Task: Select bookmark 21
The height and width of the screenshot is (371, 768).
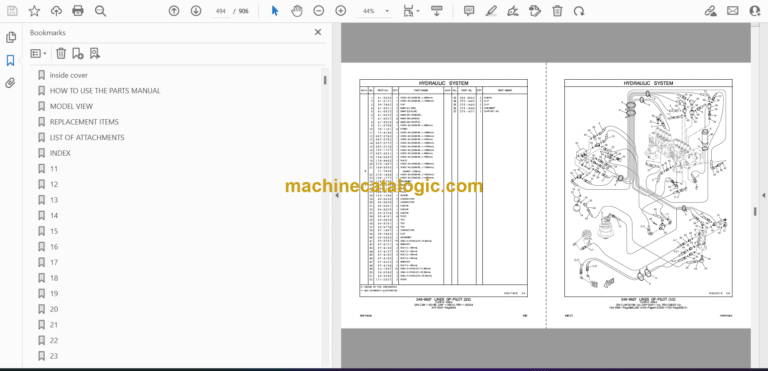Action: 53,325
